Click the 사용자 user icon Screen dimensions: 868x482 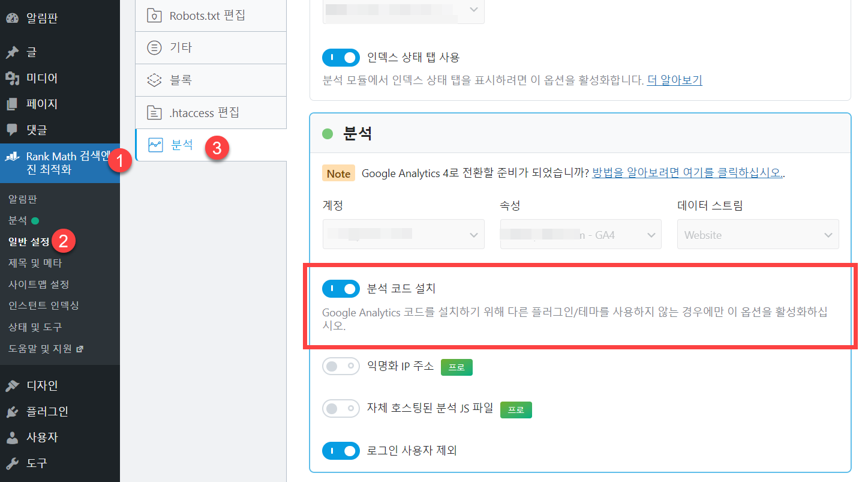(x=12, y=437)
